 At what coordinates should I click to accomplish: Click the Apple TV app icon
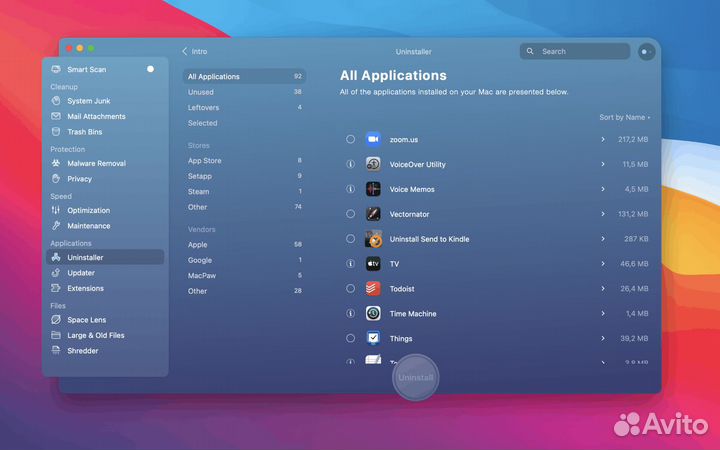click(373, 264)
